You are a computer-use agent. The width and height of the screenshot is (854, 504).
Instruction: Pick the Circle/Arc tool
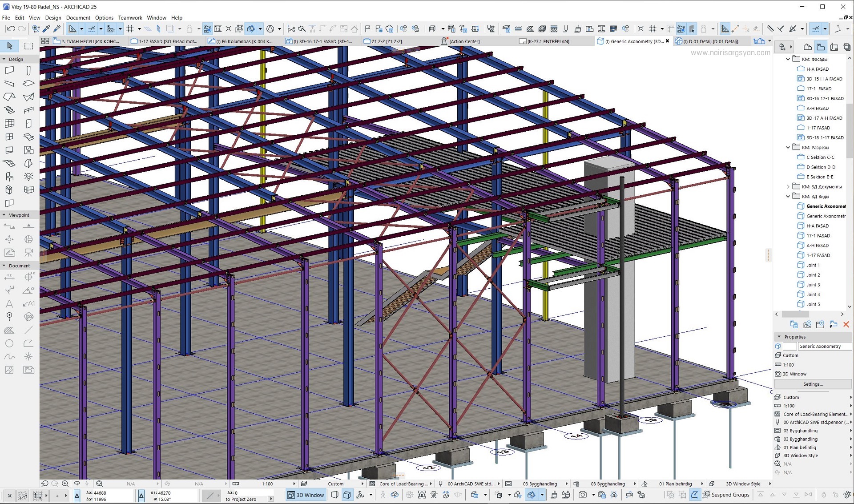click(9, 343)
